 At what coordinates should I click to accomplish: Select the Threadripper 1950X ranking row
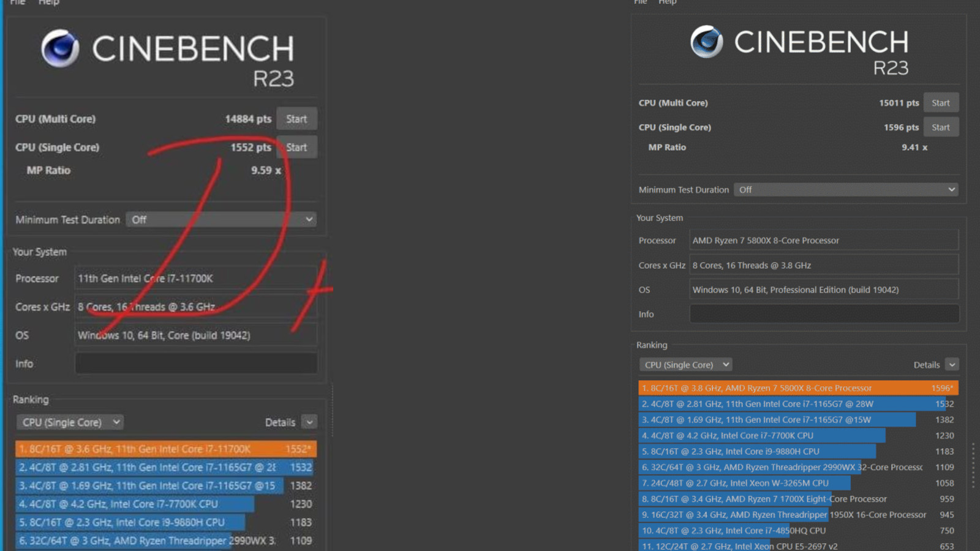(798, 515)
